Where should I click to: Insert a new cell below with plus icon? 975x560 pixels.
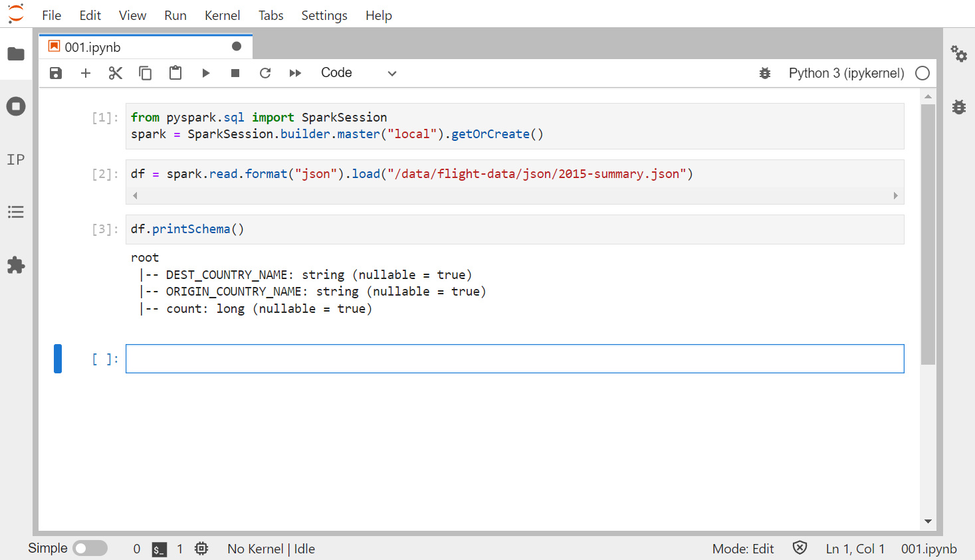pos(86,73)
